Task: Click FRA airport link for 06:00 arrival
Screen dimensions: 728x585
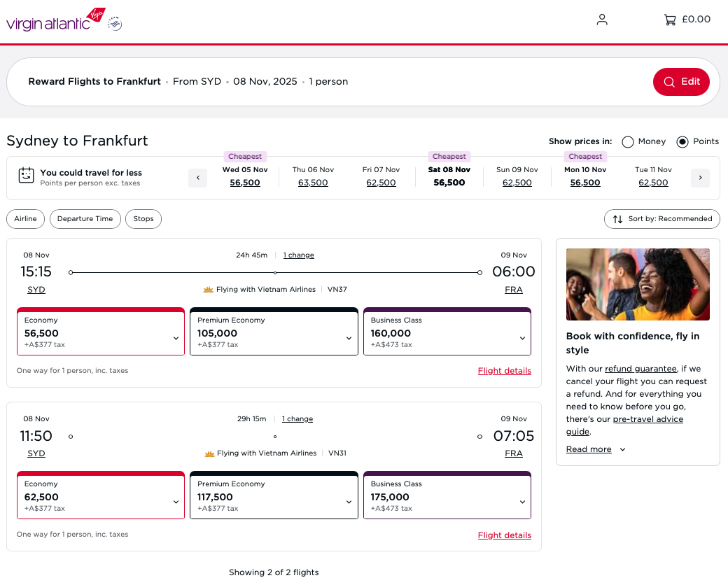Action: pos(514,290)
